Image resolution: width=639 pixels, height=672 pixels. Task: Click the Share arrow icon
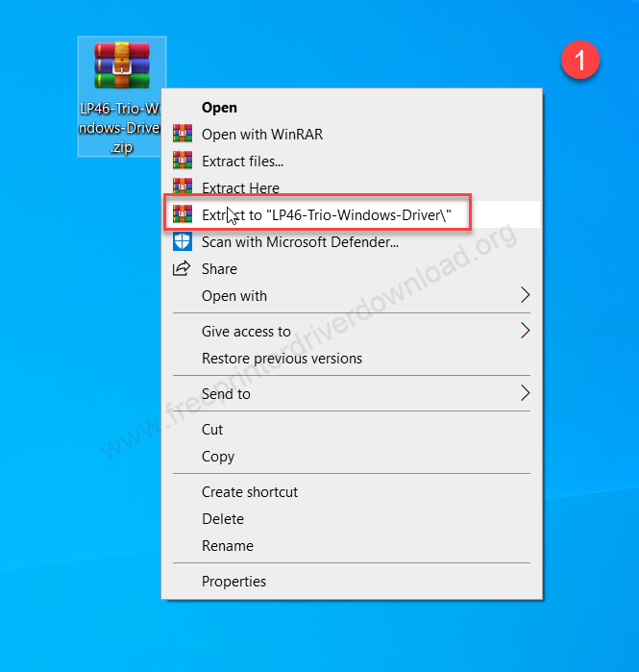coord(182,269)
